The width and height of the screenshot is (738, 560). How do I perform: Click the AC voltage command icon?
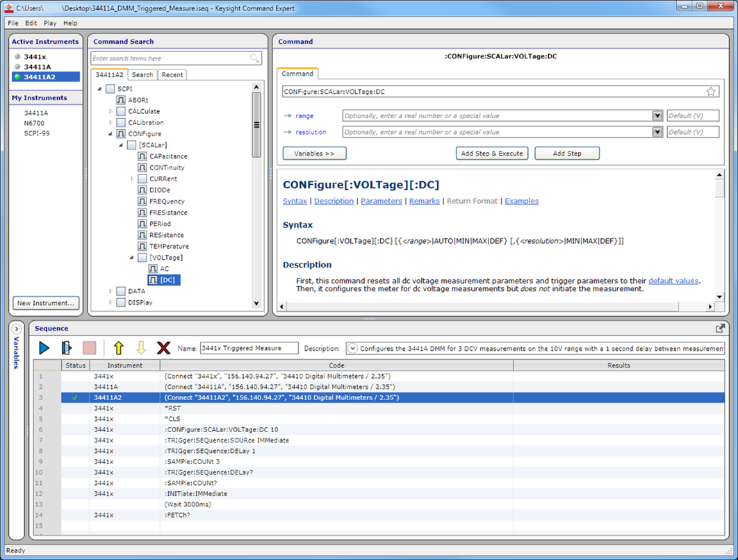point(153,269)
